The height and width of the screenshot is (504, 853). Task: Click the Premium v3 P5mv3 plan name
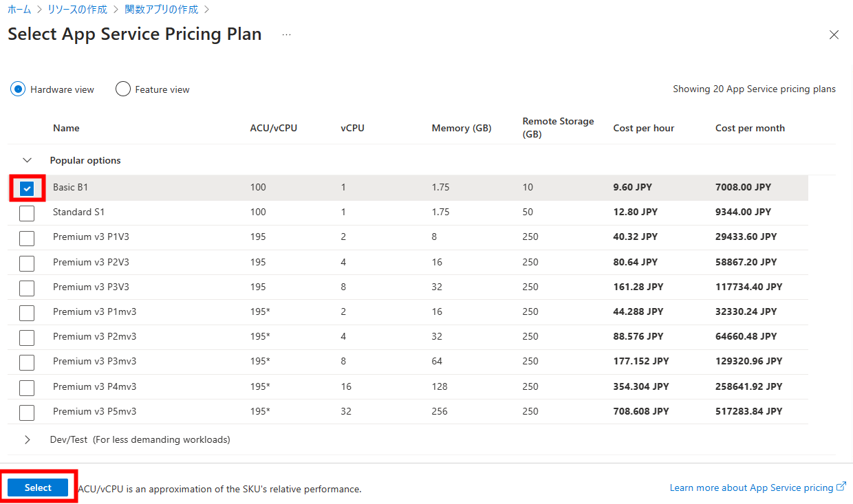point(94,411)
